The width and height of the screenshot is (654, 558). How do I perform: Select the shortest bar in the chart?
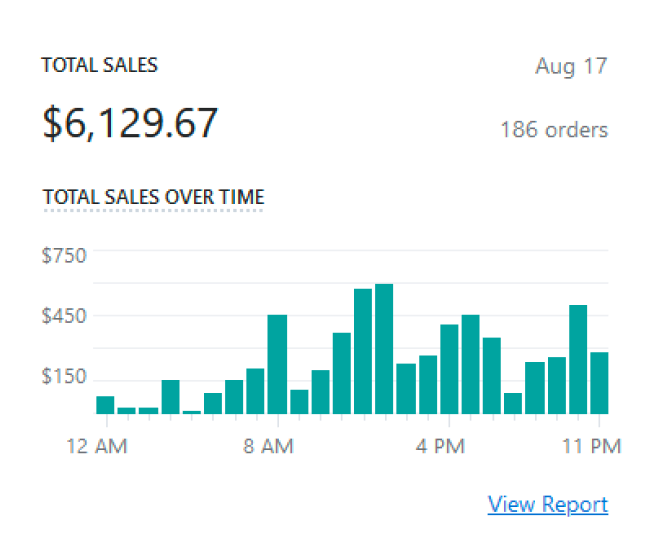click(x=191, y=411)
